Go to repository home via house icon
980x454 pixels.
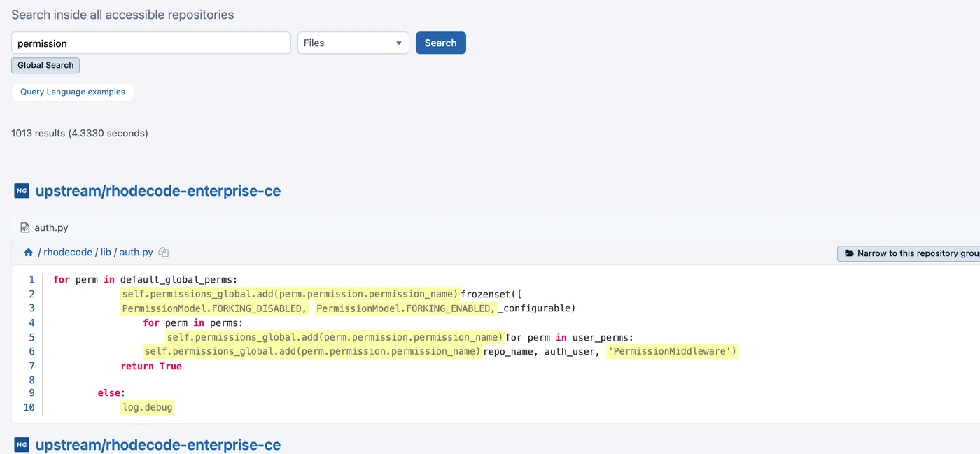point(29,253)
